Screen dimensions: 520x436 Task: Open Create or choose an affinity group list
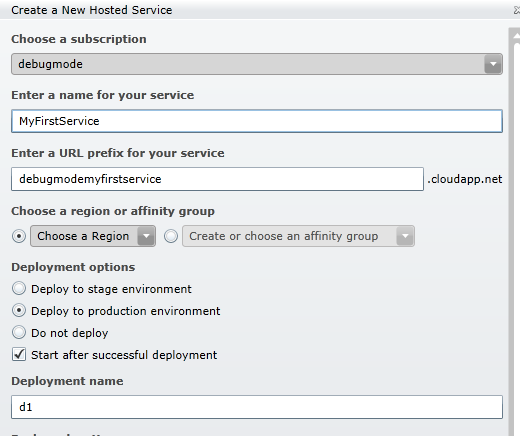pyautogui.click(x=298, y=236)
